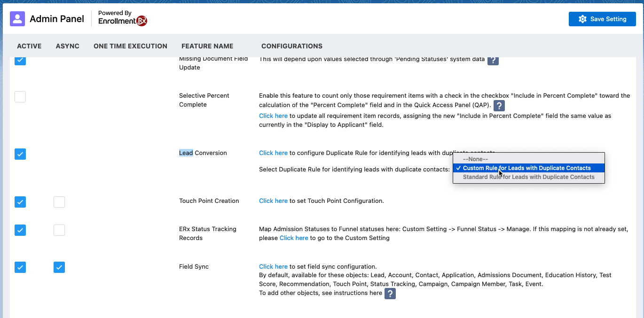Choose Standard Rule for Leads with Duplicate Contacts

point(528,177)
